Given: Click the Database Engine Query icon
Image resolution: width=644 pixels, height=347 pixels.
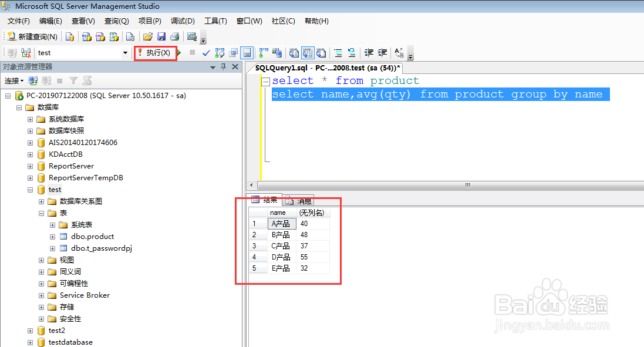Looking at the screenshot, I should tap(70, 36).
